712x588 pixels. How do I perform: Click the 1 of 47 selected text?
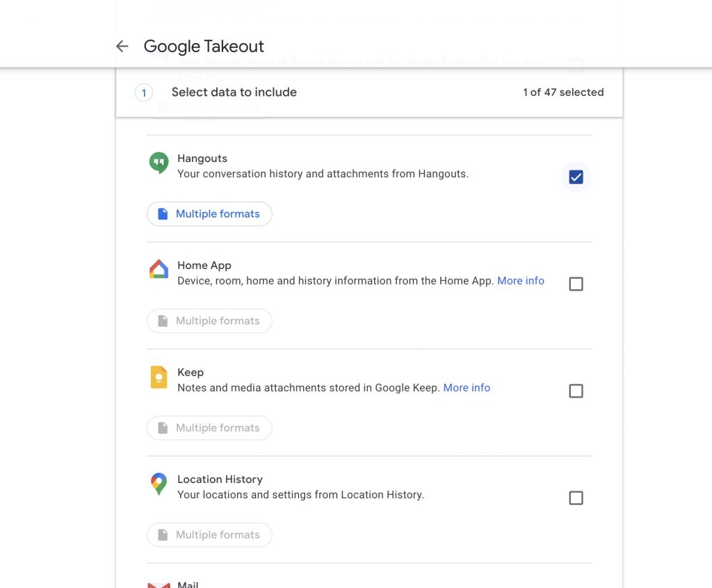click(563, 92)
